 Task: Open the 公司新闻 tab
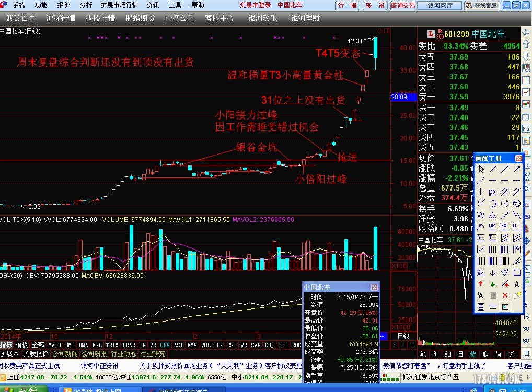(65, 354)
